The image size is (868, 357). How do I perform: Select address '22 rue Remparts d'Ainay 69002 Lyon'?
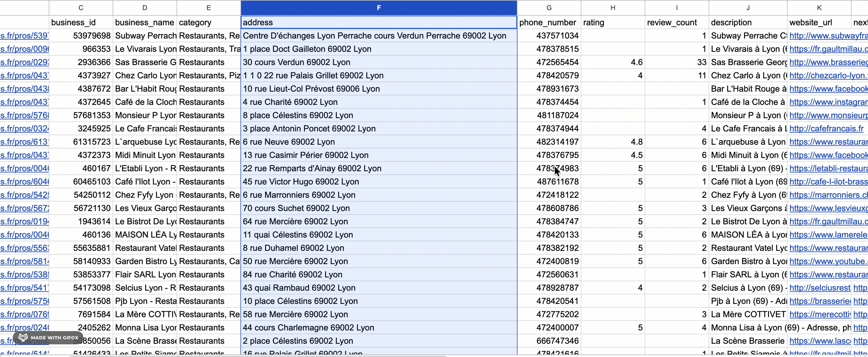point(379,168)
